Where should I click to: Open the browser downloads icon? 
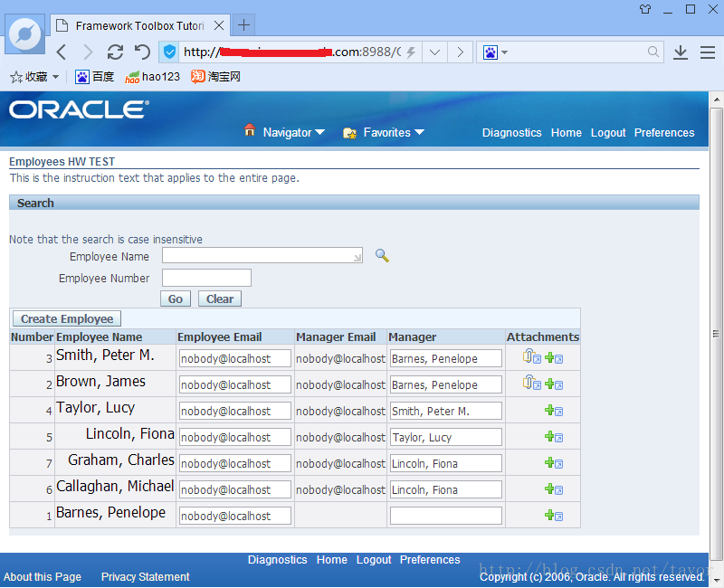click(681, 52)
